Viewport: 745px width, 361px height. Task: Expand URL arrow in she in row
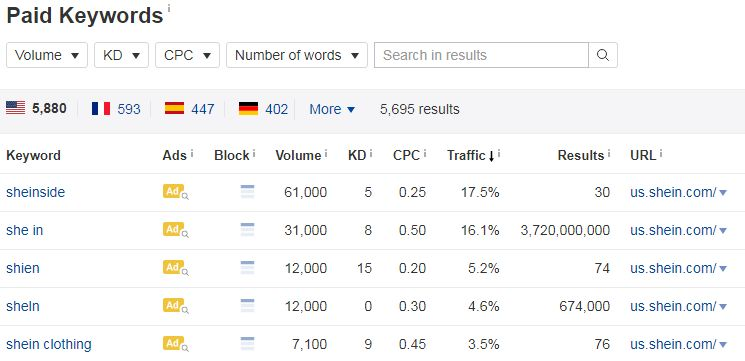point(723,231)
